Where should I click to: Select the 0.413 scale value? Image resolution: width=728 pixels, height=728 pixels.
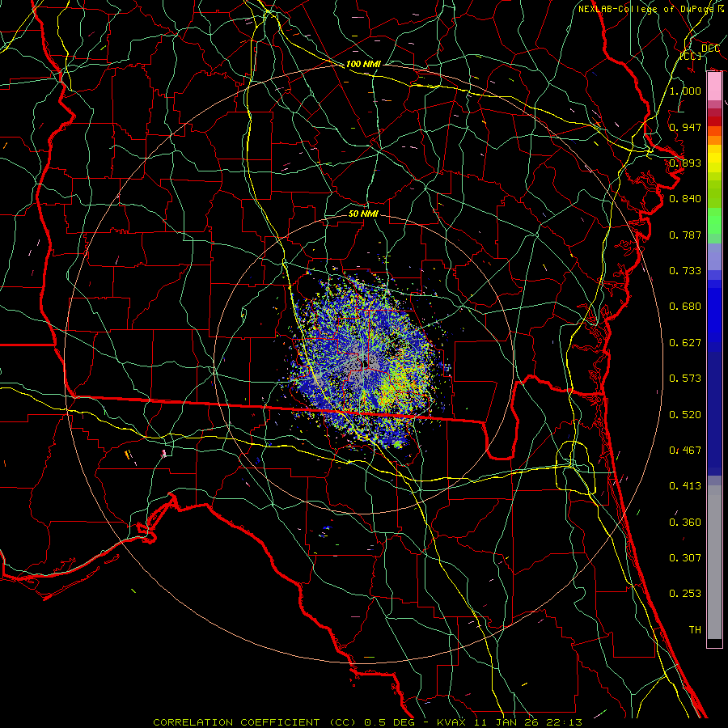tap(685, 486)
